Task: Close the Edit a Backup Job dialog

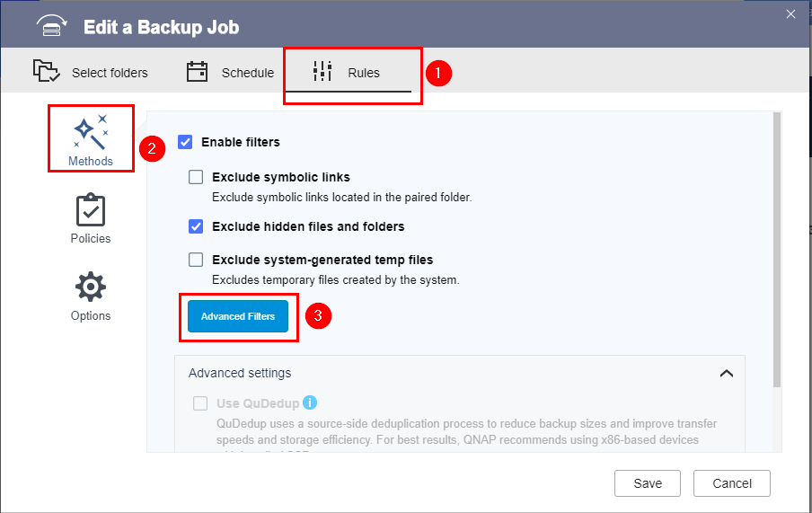Action: [x=790, y=13]
